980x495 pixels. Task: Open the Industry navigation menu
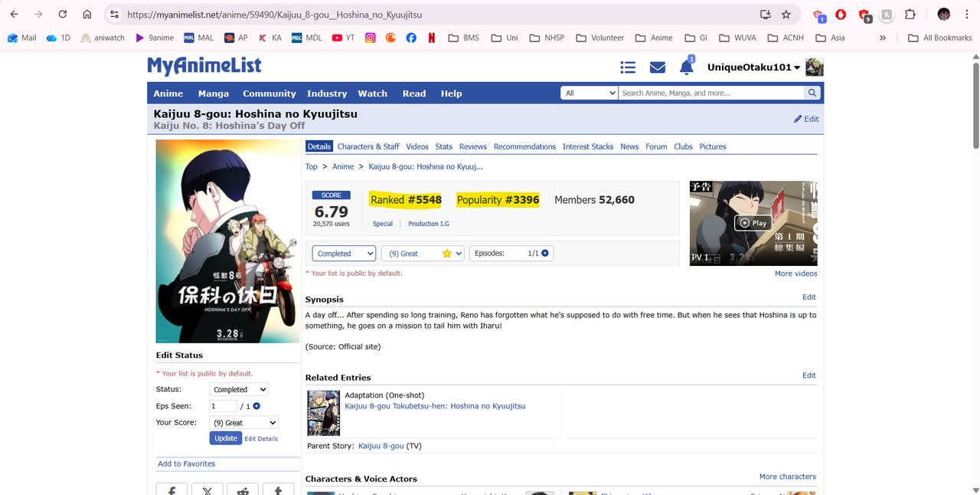coord(327,93)
